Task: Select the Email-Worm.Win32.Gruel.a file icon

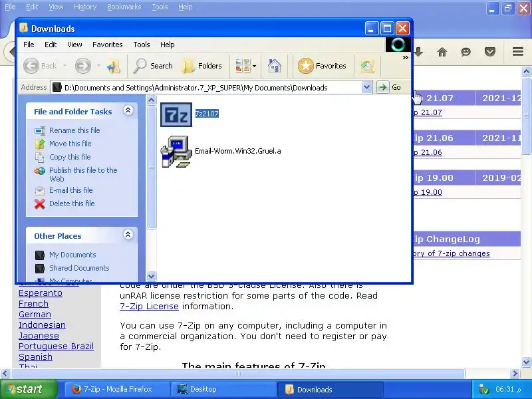Action: (176, 152)
